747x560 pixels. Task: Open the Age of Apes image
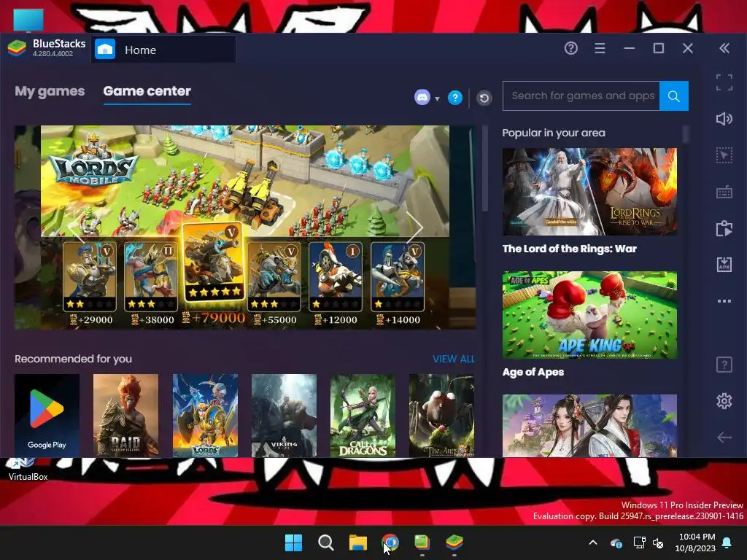click(589, 315)
